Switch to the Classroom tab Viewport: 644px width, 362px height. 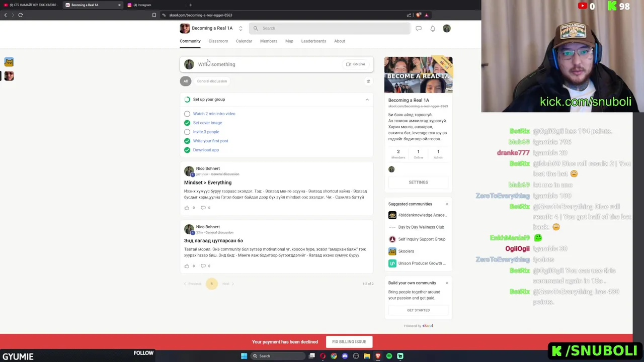pos(218,41)
